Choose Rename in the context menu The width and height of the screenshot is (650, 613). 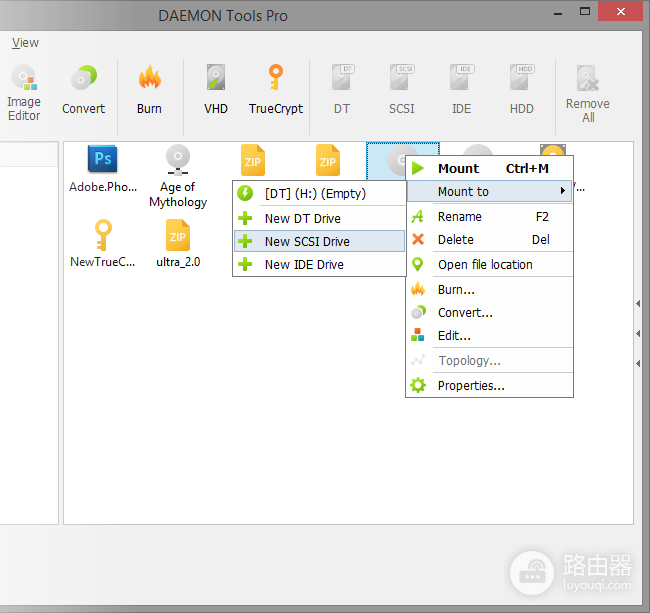[x=490, y=216]
